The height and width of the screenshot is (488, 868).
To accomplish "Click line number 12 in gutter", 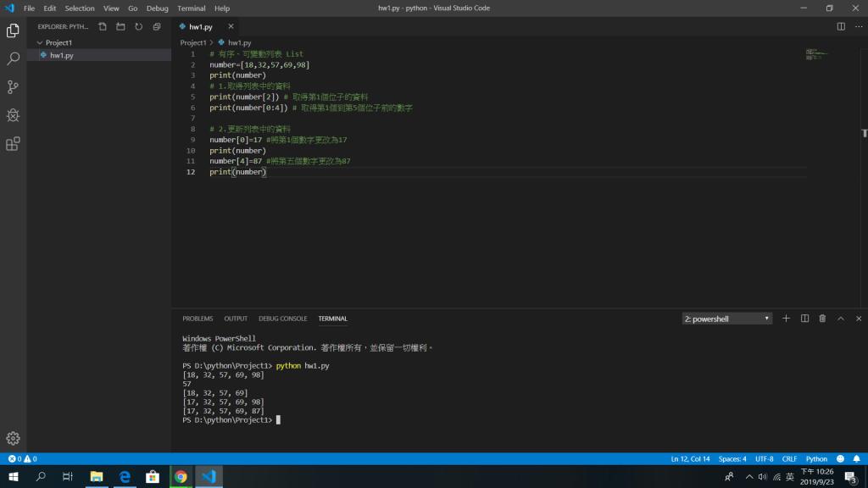I will [x=191, y=172].
